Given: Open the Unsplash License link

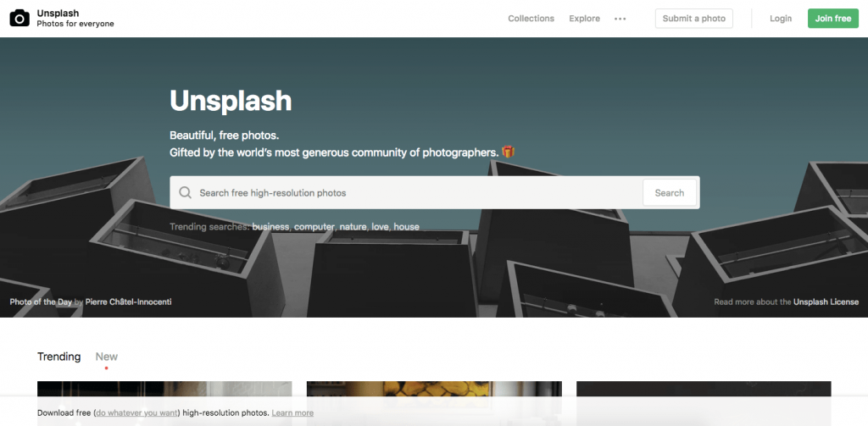Looking at the screenshot, I should tap(826, 302).
